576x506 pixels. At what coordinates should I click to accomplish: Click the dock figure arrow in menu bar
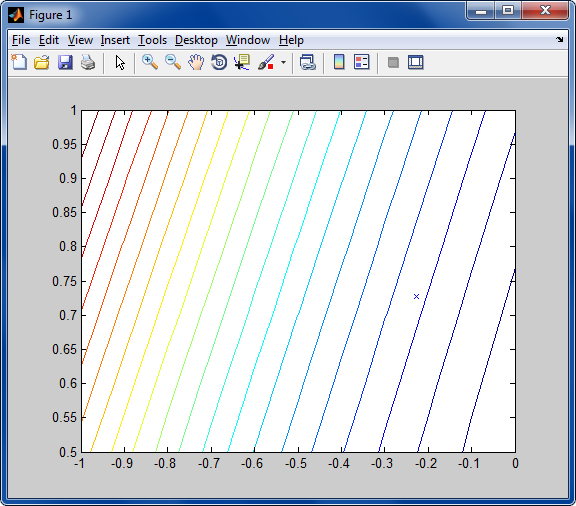559,39
